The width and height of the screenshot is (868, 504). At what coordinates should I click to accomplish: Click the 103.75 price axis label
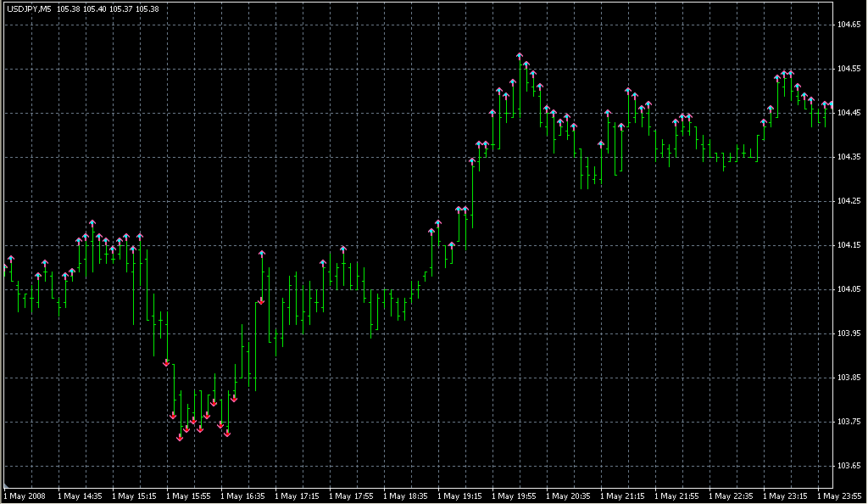tap(849, 422)
